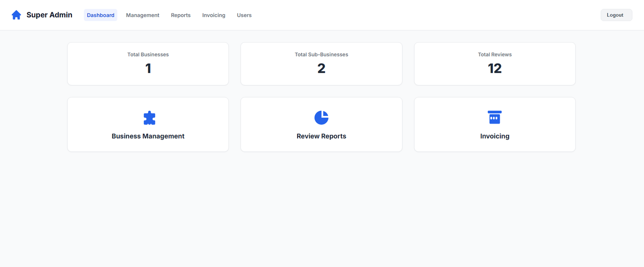Image resolution: width=644 pixels, height=267 pixels.
Task: Go to Reports in the top navigation
Action: point(181,15)
